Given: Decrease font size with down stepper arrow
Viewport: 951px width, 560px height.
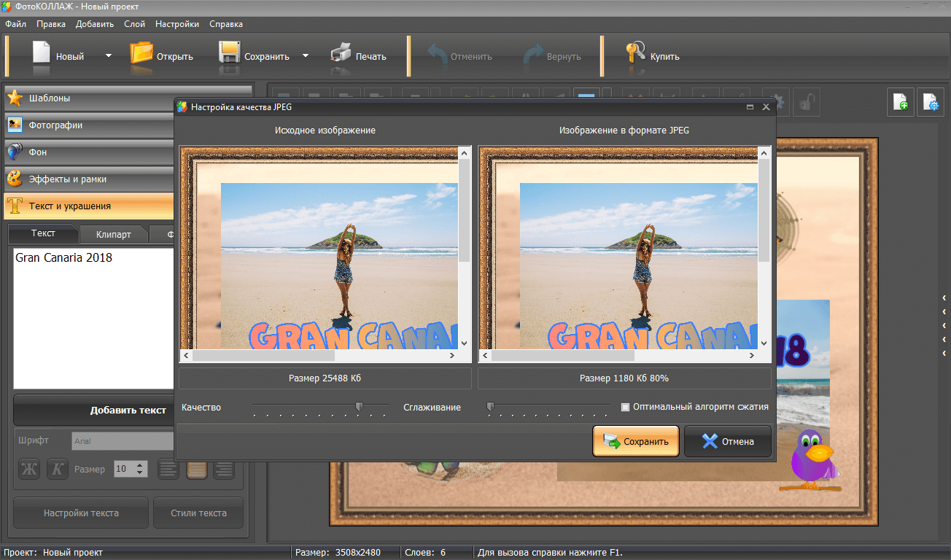Looking at the screenshot, I should 141,474.
